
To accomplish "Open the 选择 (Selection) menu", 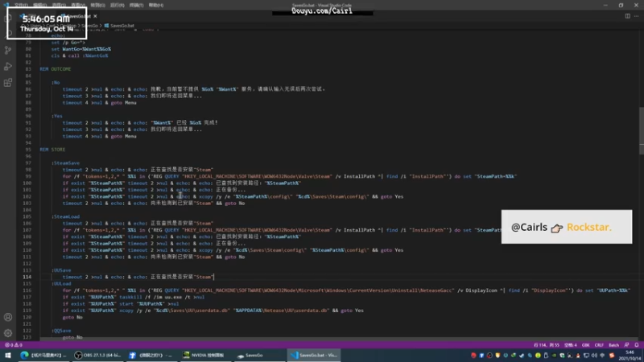I will click(x=59, y=6).
